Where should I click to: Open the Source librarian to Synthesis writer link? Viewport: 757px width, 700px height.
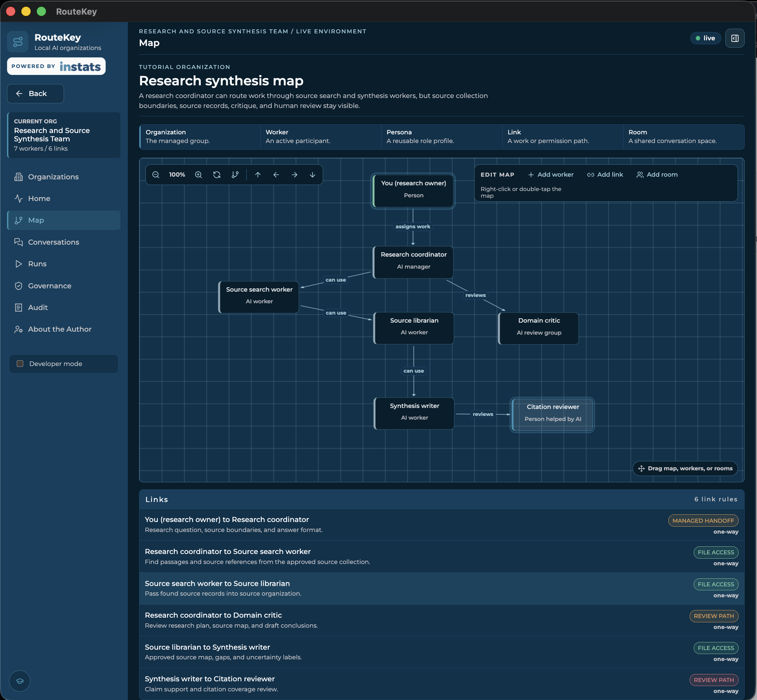tap(442, 652)
